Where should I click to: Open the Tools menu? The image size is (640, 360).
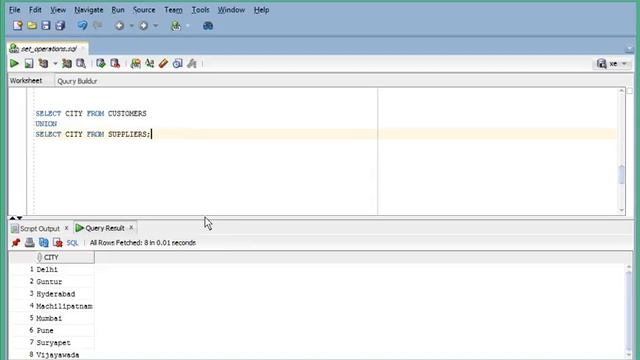200,10
